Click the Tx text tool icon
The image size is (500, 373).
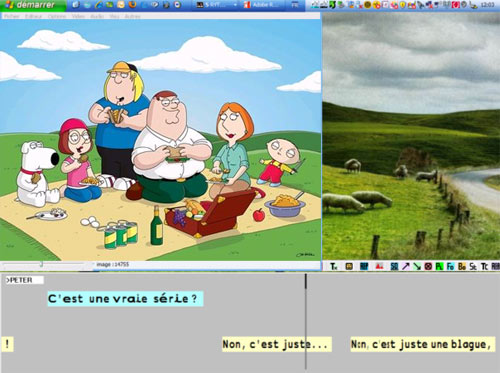[334, 266]
